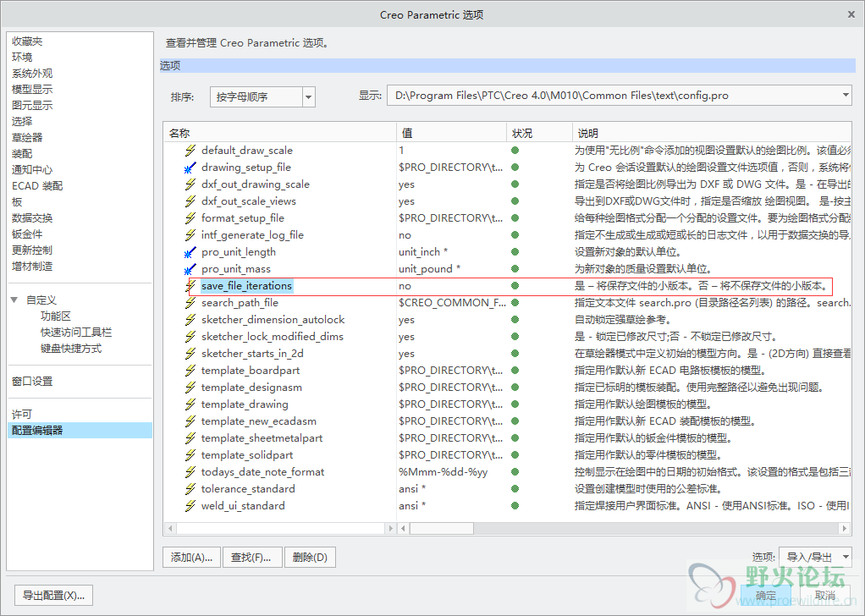Screen dimensions: 865x616
Task: Click lightning icon beside template_boardpart
Action: 190,371
